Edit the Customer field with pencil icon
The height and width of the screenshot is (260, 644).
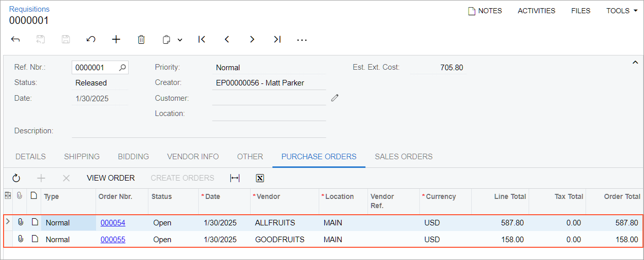coord(334,98)
